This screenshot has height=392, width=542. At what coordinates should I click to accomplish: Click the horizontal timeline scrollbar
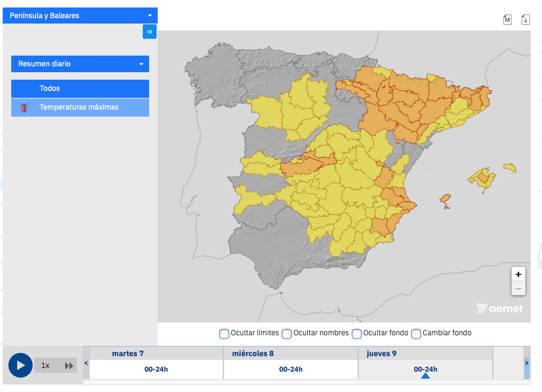coord(307,383)
